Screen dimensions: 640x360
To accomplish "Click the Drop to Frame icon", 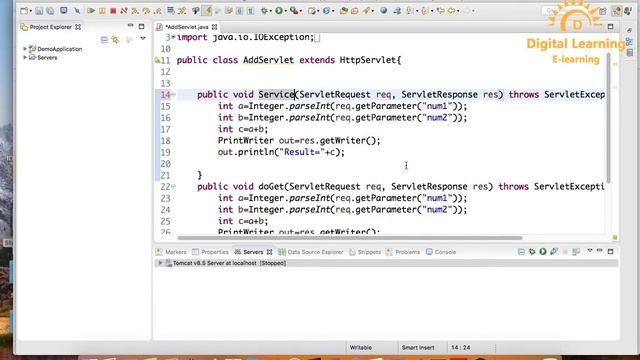I will (171, 11).
